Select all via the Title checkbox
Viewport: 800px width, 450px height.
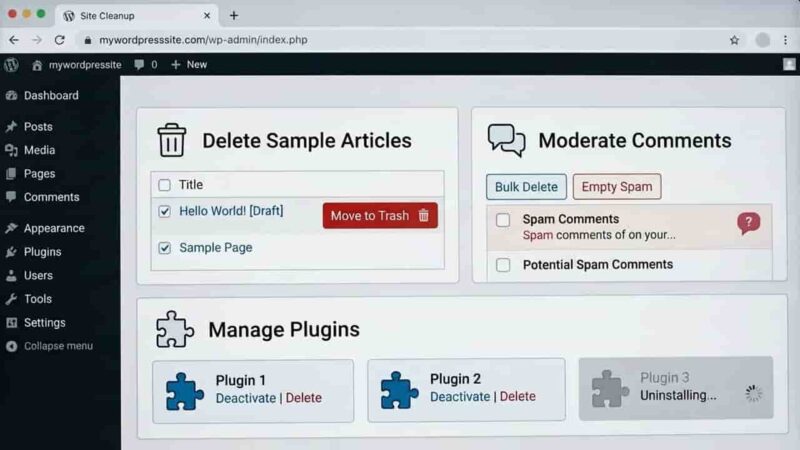coord(164,185)
